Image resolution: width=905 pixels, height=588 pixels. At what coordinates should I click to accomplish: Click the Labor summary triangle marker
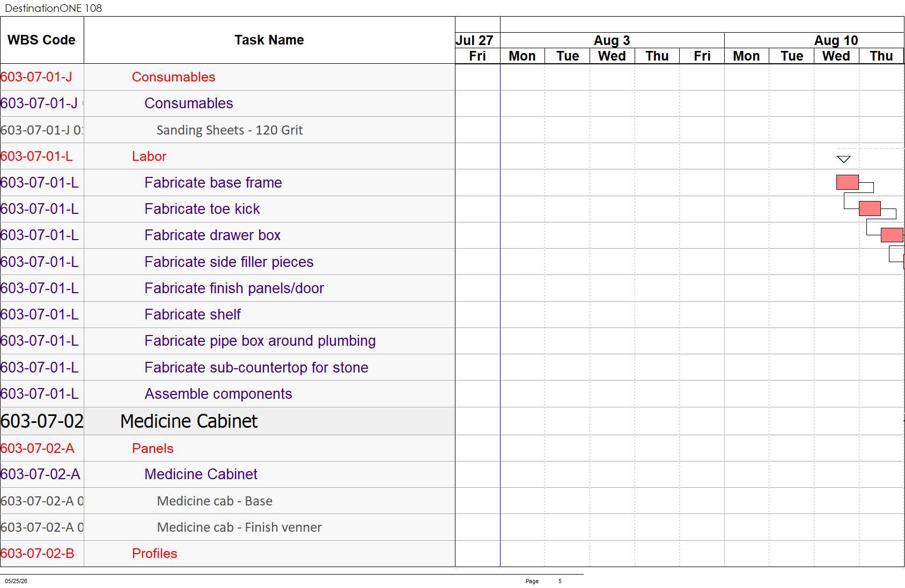(x=843, y=159)
